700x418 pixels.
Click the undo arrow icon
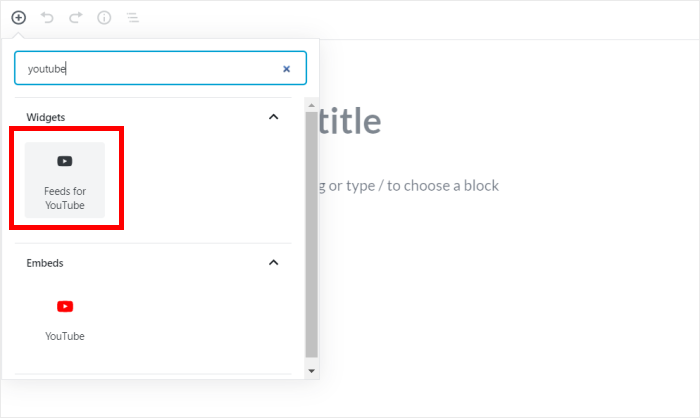click(48, 18)
